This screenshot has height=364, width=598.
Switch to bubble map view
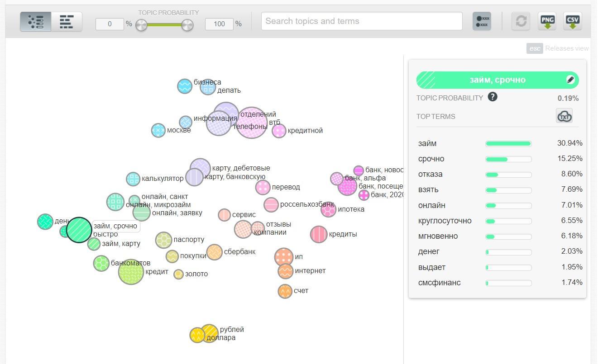pos(36,22)
